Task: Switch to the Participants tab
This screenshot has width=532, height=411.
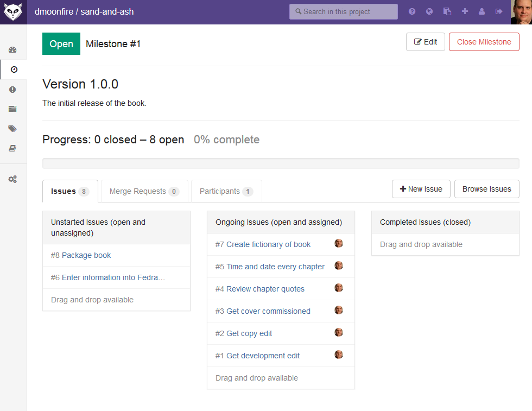Action: pyautogui.click(x=226, y=191)
